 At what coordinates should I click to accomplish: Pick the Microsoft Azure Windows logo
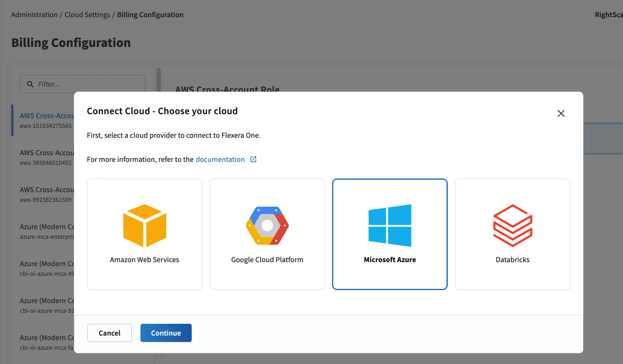click(x=390, y=225)
